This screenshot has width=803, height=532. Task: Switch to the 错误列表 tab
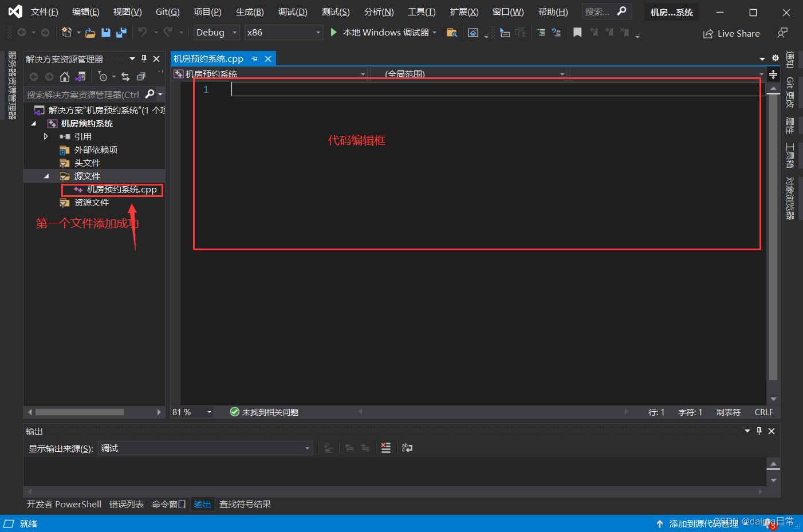[127, 505]
